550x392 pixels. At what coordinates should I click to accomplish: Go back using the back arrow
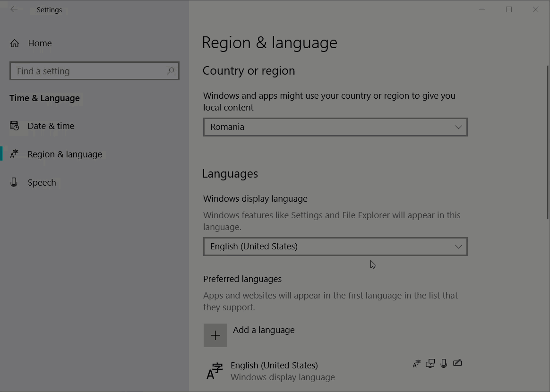pos(14,9)
